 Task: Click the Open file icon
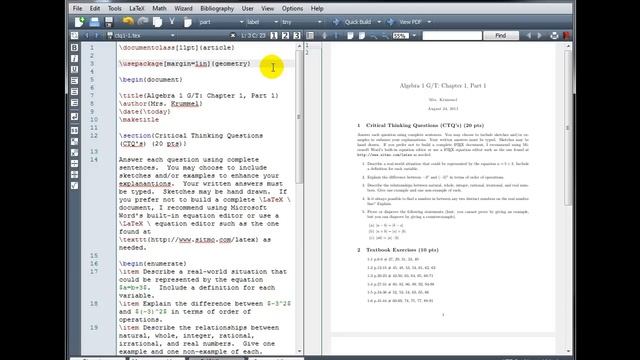click(94, 22)
